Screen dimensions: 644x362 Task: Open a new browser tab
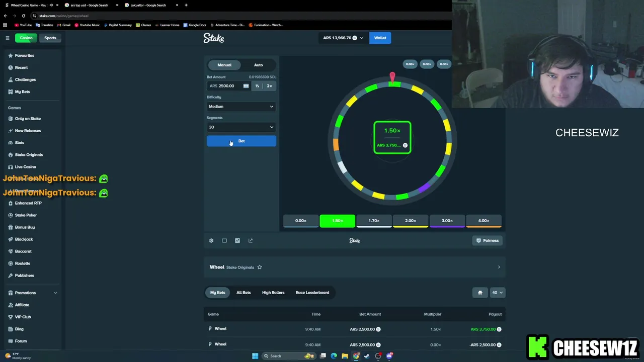coord(186,5)
